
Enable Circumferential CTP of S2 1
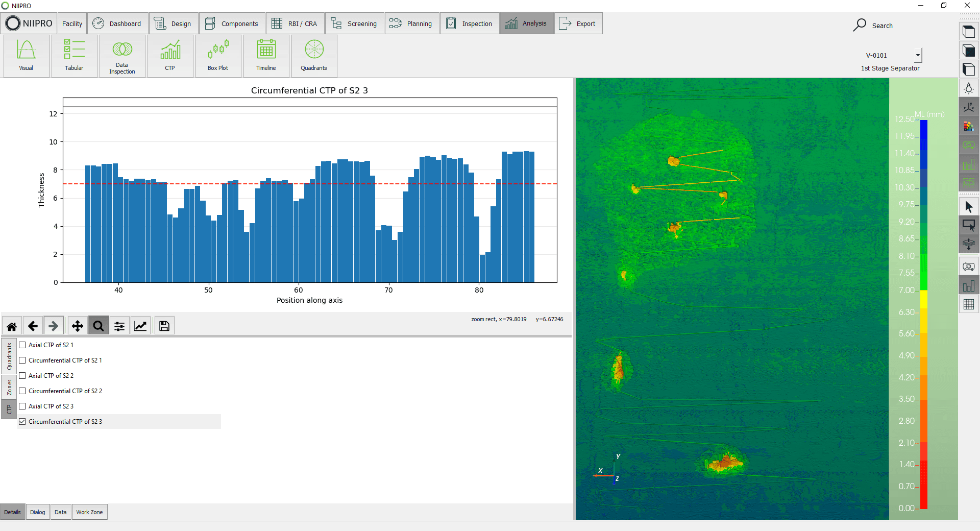tap(22, 360)
